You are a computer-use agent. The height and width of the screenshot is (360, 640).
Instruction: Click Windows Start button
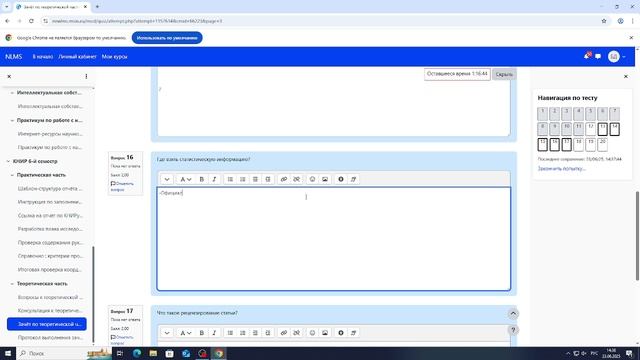click(x=8, y=353)
